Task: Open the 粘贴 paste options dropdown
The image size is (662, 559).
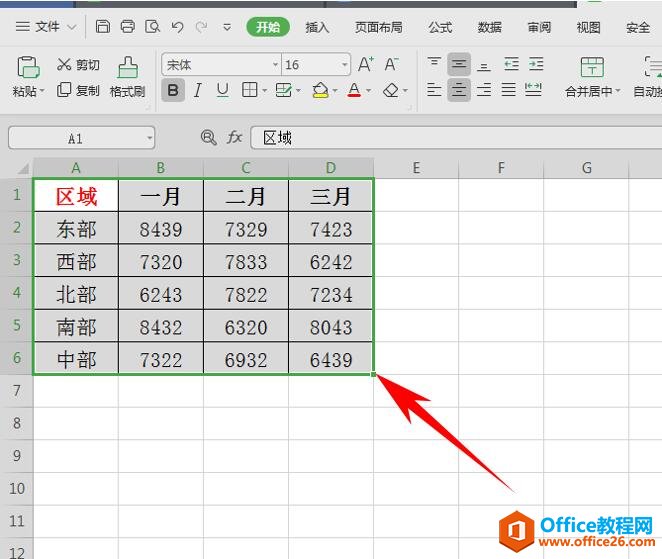Action: click(42, 91)
